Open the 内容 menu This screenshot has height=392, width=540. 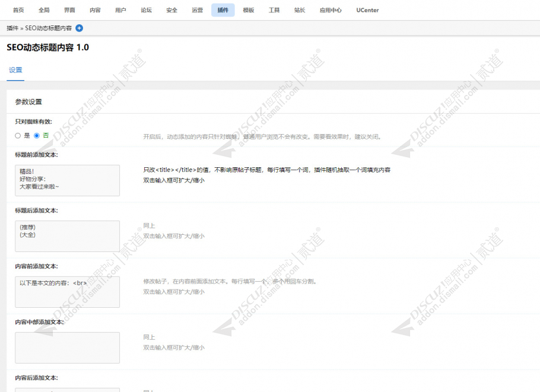(95, 10)
